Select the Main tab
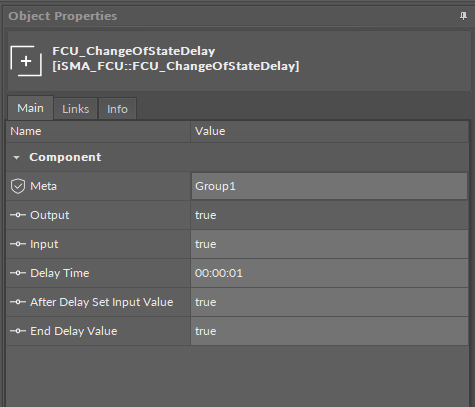This screenshot has width=475, height=407. (x=30, y=108)
